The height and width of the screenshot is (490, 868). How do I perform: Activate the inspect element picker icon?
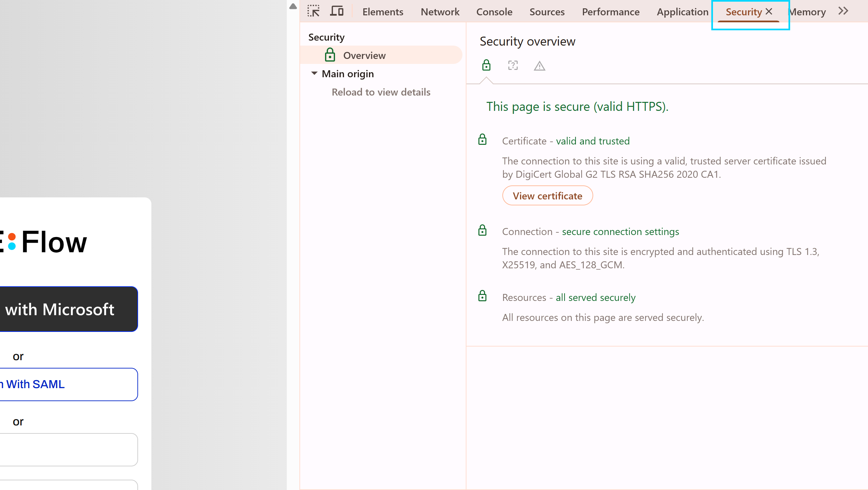click(313, 11)
